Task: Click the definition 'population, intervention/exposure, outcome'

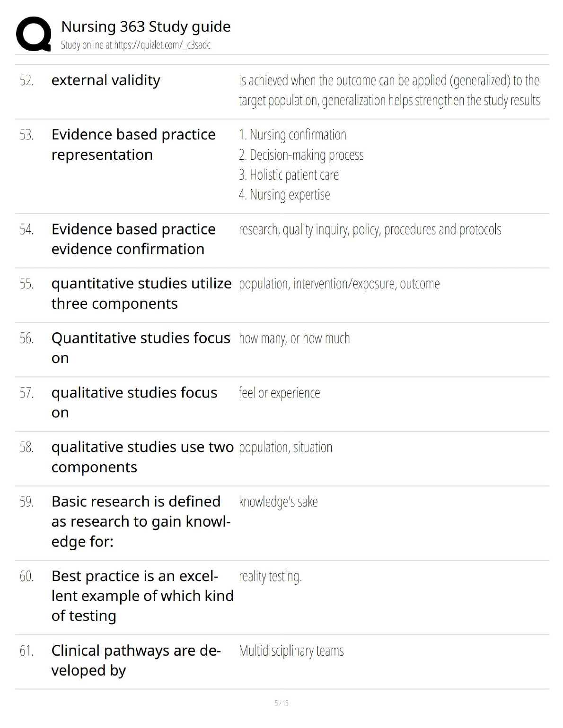Action: click(x=339, y=284)
